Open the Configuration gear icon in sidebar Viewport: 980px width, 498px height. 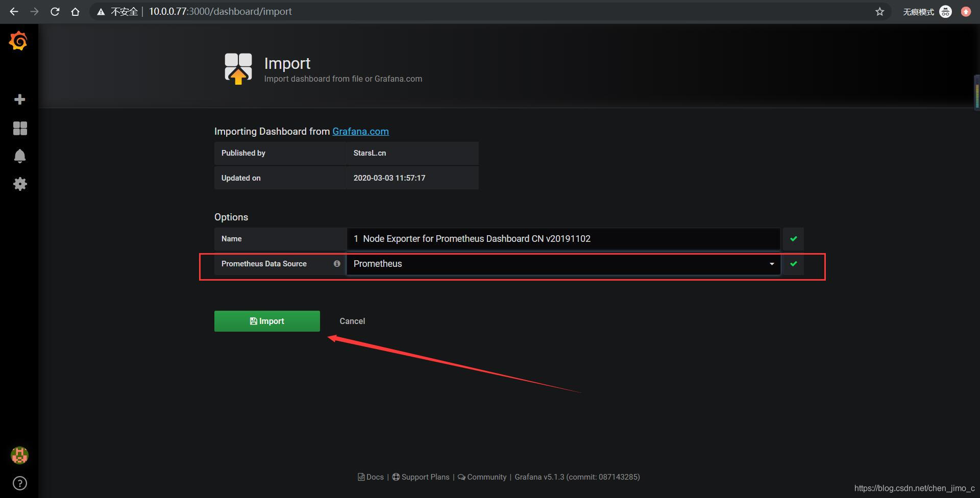20,184
